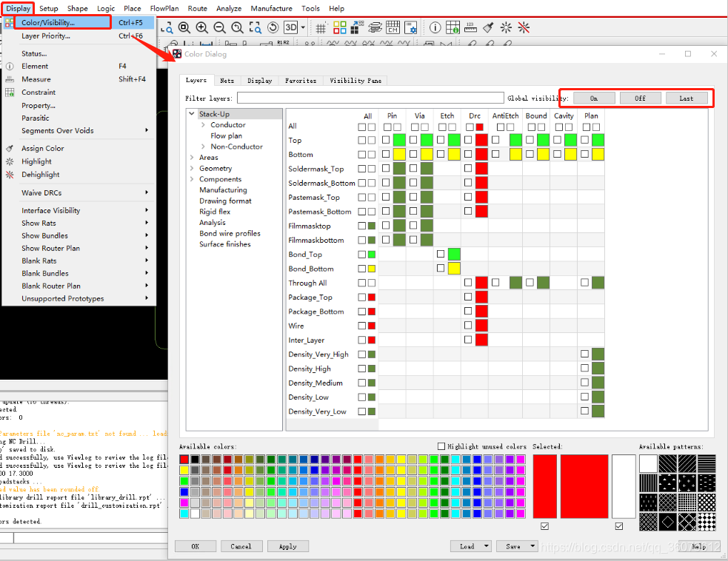Click the Redraw/refresh circular arrow icon

pos(273,28)
